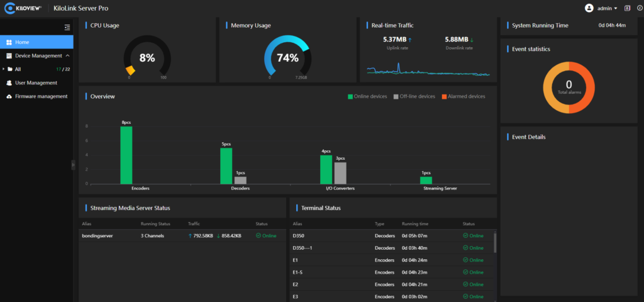Viewport: 644px width, 302px height.
Task: Click the admin user avatar icon
Action: 589,8
